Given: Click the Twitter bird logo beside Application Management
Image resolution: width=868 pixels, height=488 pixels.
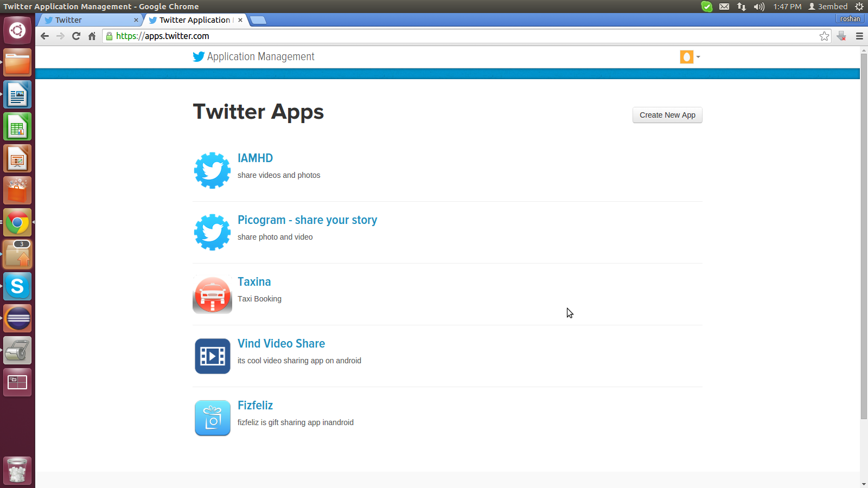Looking at the screenshot, I should (199, 56).
